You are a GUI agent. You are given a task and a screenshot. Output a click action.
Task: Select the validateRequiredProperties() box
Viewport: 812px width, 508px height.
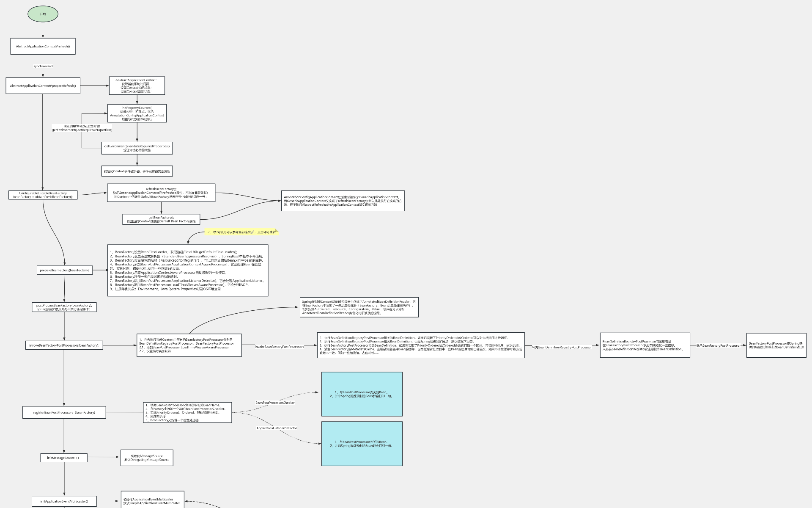click(137, 148)
